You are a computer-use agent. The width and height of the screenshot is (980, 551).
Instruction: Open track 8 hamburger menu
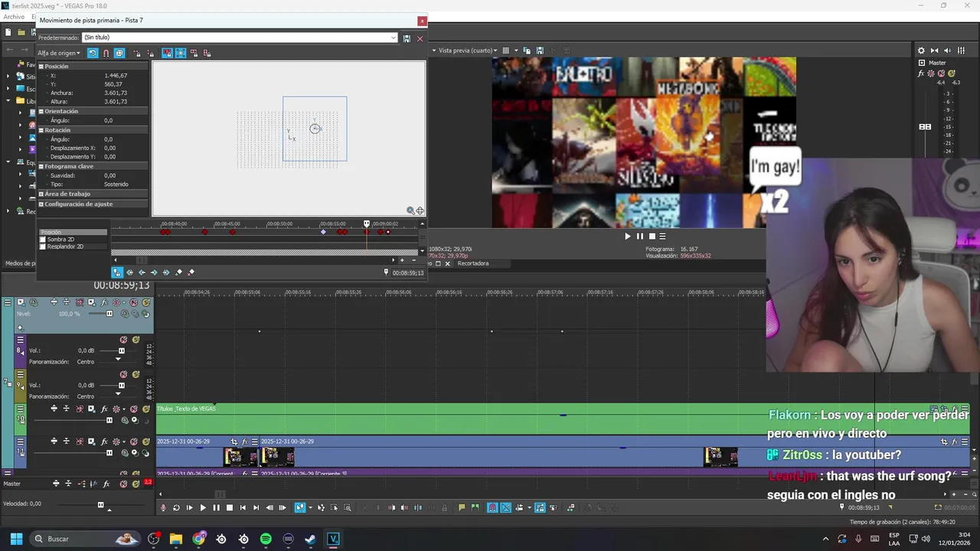21,340
